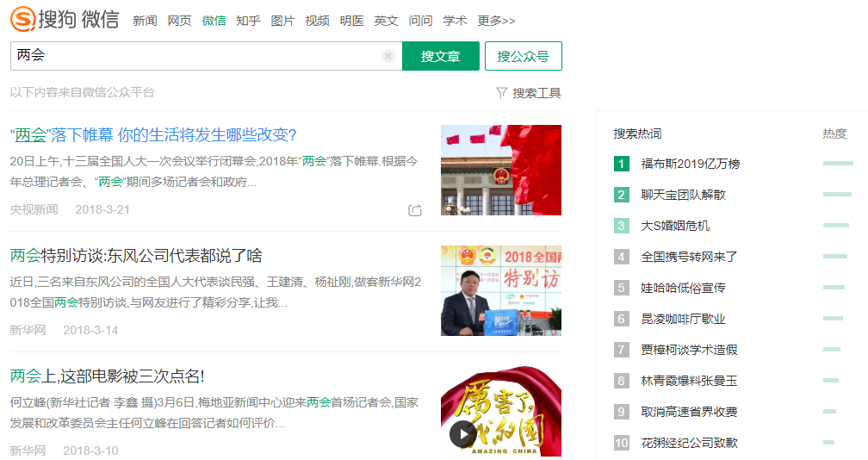Open the 图片 search category
Screen dimensions: 868x460
(x=282, y=21)
